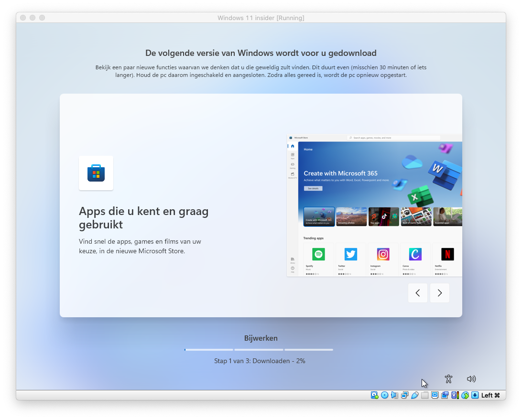Click the VirtualBox hard disk indicator

(374, 395)
